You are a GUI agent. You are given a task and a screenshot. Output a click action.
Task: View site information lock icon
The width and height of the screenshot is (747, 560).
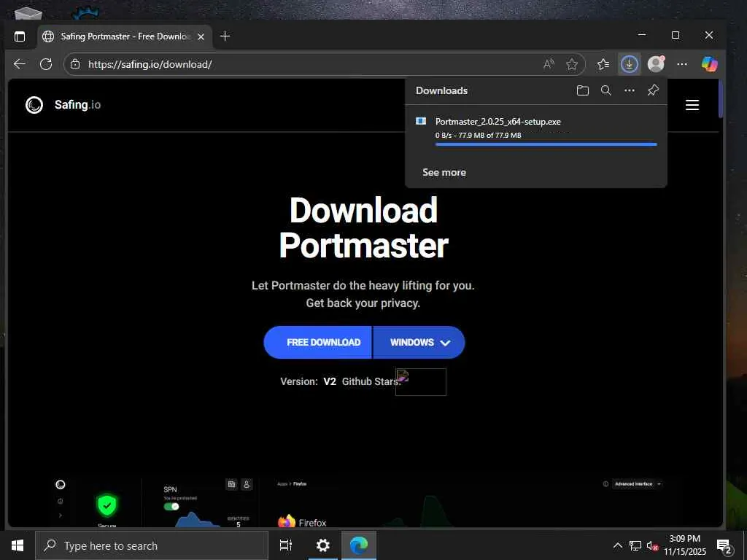[75, 64]
